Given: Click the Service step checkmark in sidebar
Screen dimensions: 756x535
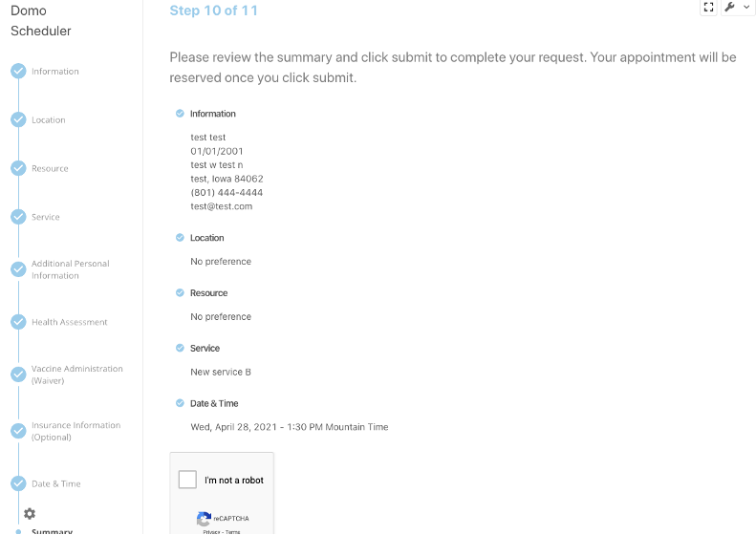Looking at the screenshot, I should click(18, 217).
